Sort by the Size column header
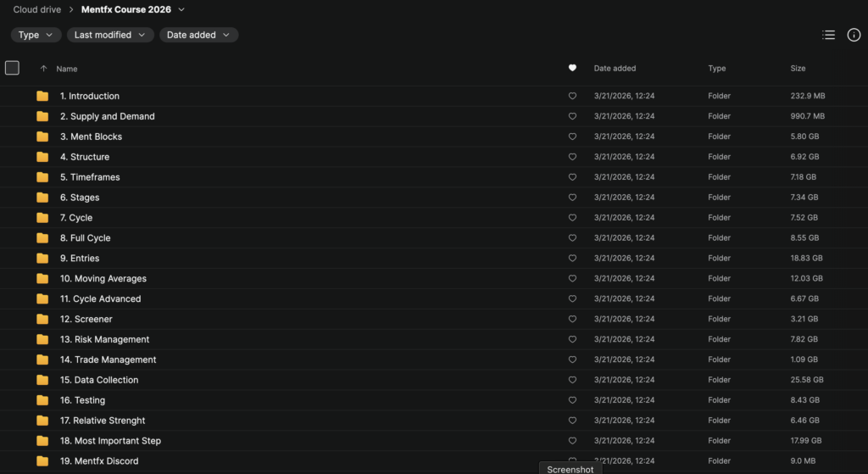Screen dimensions: 868x474 [x=798, y=69]
